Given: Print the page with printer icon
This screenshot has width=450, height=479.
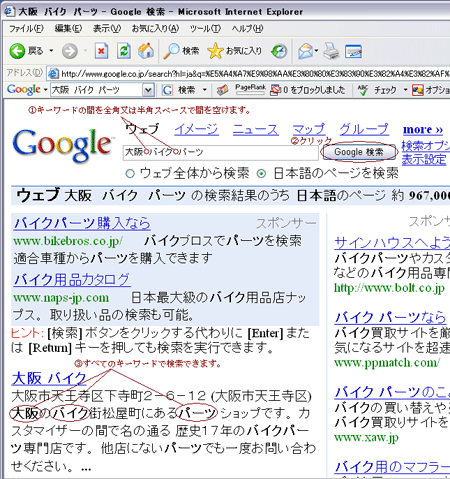Looking at the screenshot, I should pos(331,51).
